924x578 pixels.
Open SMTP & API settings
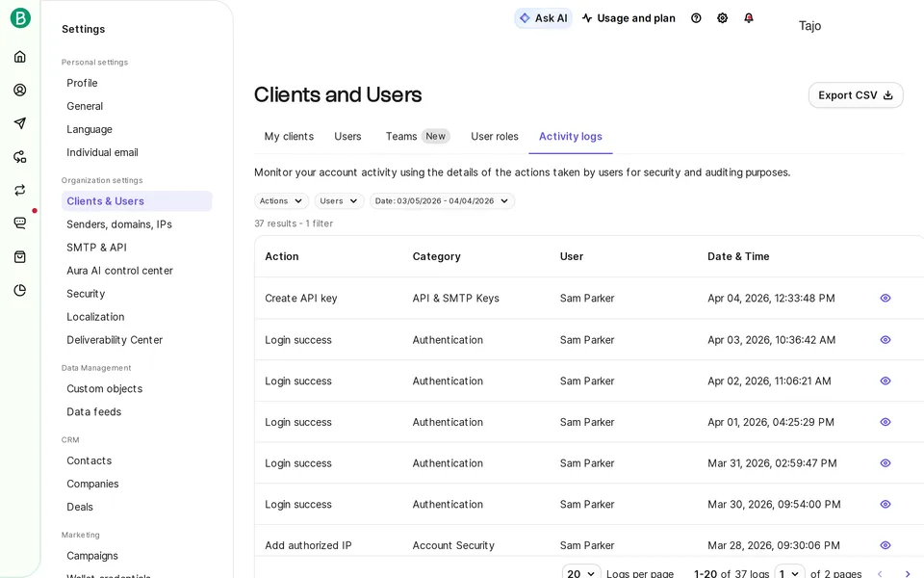[x=137, y=248]
